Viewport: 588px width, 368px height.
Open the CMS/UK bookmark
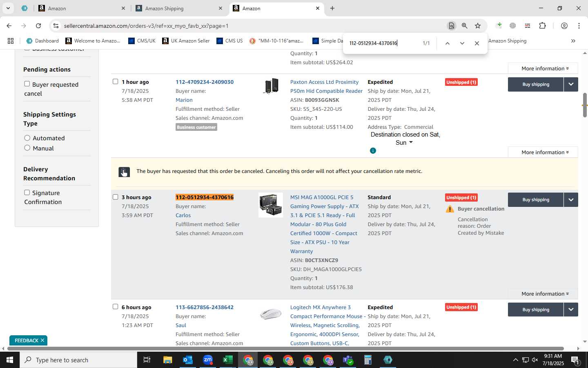(142, 41)
